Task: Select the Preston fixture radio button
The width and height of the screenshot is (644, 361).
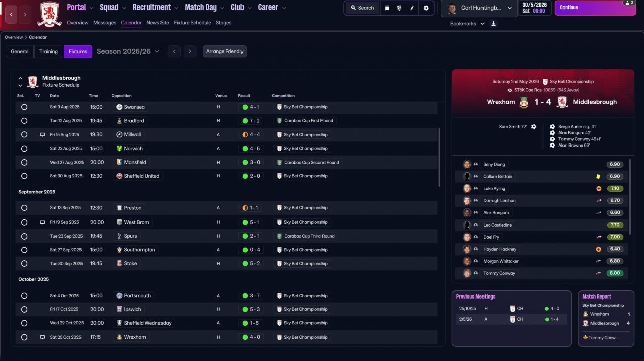Action: 24,208
